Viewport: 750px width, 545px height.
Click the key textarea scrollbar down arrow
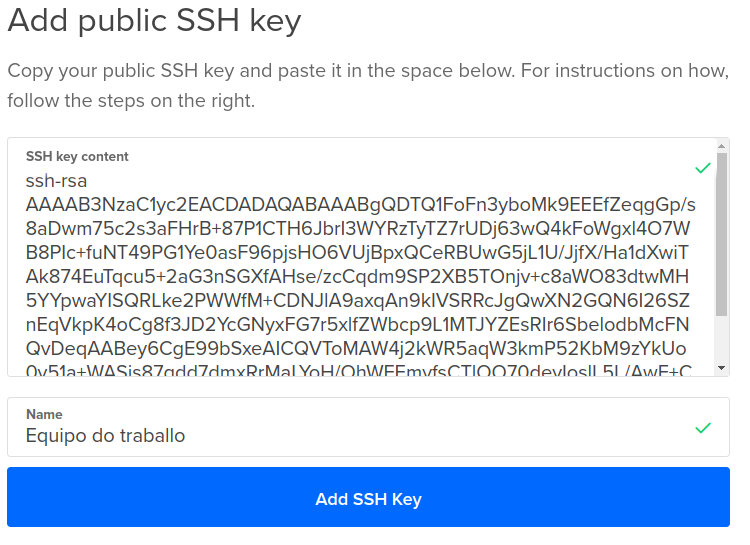pos(722,368)
